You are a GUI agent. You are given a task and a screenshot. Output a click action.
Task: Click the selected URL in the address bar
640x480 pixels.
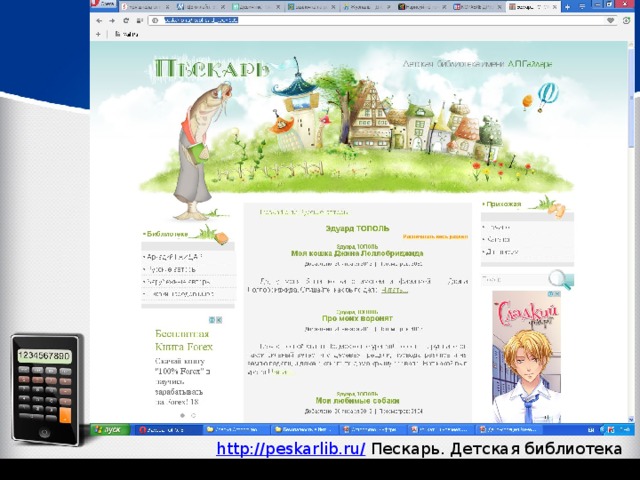pos(201,20)
